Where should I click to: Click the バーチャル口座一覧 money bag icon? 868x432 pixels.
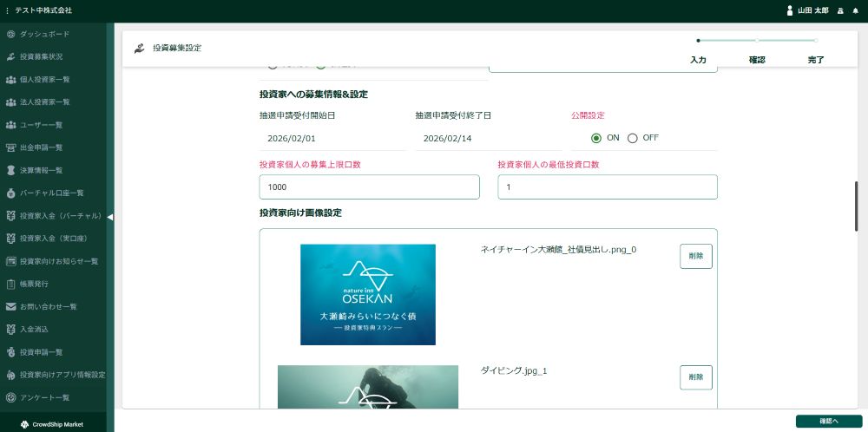(x=10, y=193)
